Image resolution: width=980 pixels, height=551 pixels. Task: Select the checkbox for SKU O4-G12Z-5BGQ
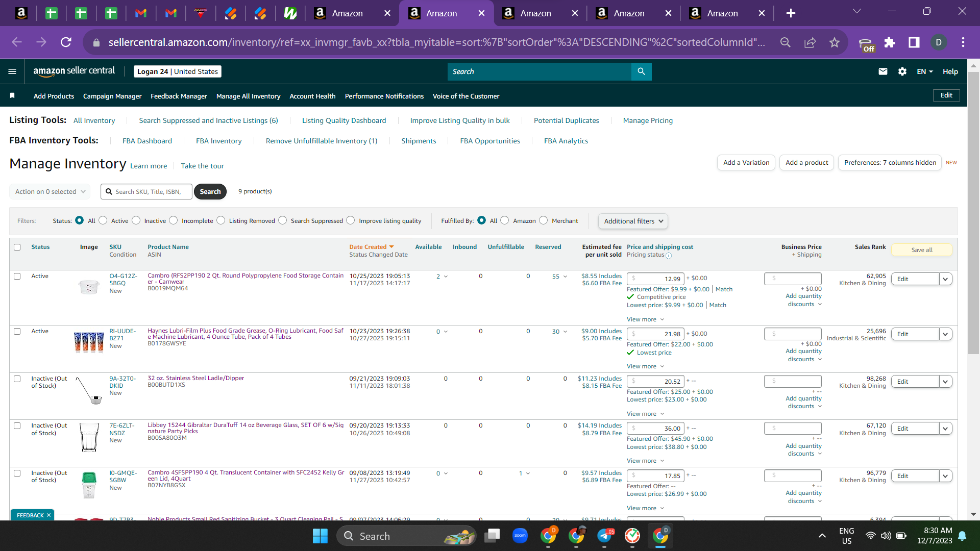pyautogui.click(x=17, y=276)
